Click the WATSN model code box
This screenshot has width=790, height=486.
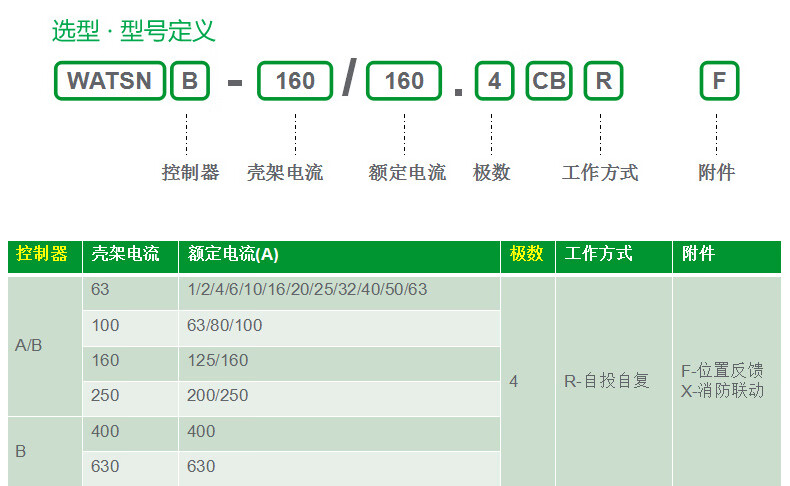click(110, 81)
